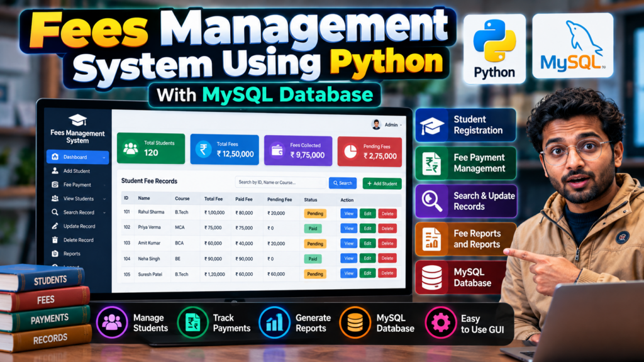Click the Fee Reports document chart icon

pyautogui.click(x=431, y=239)
